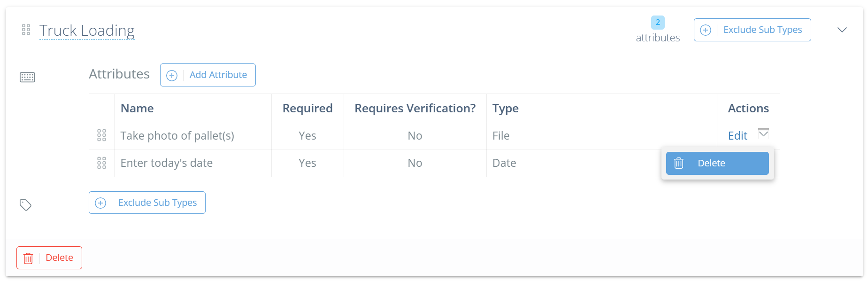Viewport: 868px width, 282px height.
Task: Select Delete from the actions dropdown menu
Action: 717,163
